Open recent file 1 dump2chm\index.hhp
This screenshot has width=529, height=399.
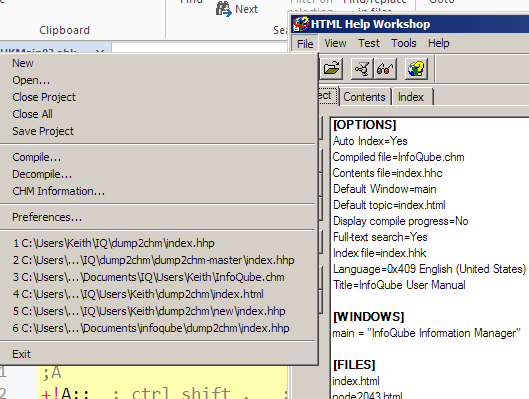[x=158, y=243]
